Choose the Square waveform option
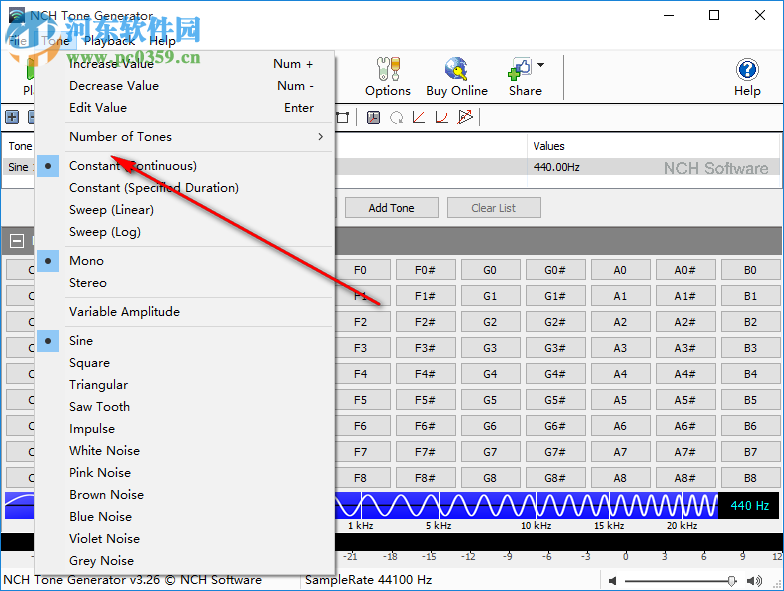The width and height of the screenshot is (784, 591). (89, 363)
